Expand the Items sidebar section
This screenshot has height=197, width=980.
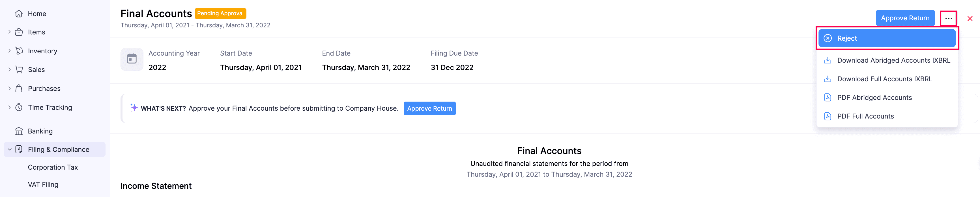pos(10,32)
